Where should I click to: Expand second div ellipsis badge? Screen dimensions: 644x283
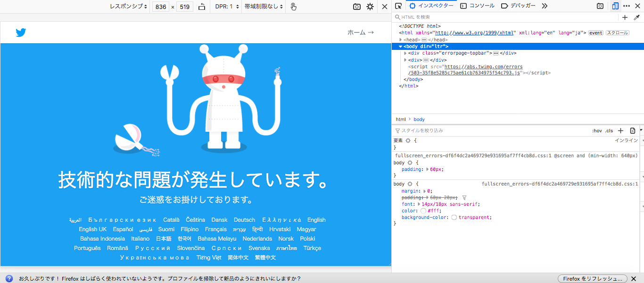[x=426, y=60]
